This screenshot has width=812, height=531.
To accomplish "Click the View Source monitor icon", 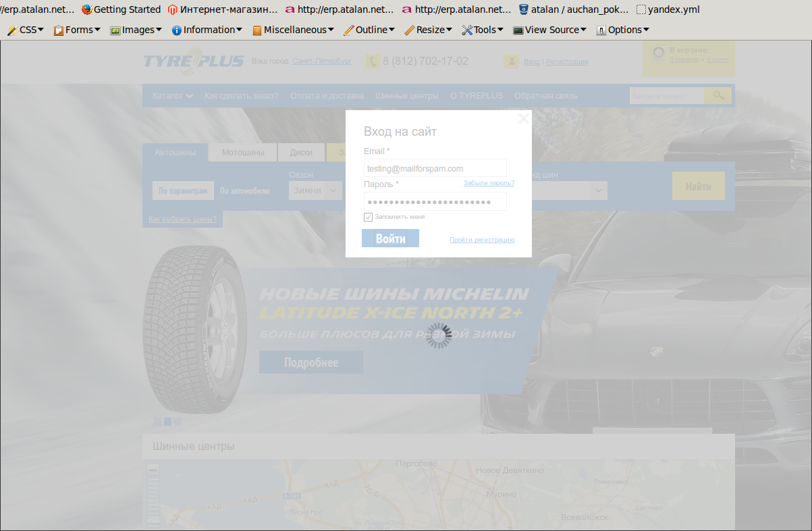I will pos(518,30).
